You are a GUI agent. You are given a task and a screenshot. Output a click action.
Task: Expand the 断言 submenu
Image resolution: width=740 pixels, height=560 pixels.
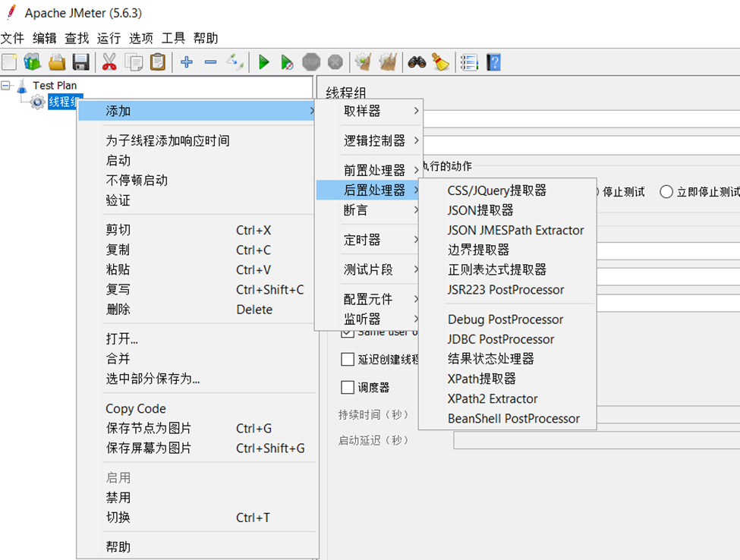click(x=368, y=209)
